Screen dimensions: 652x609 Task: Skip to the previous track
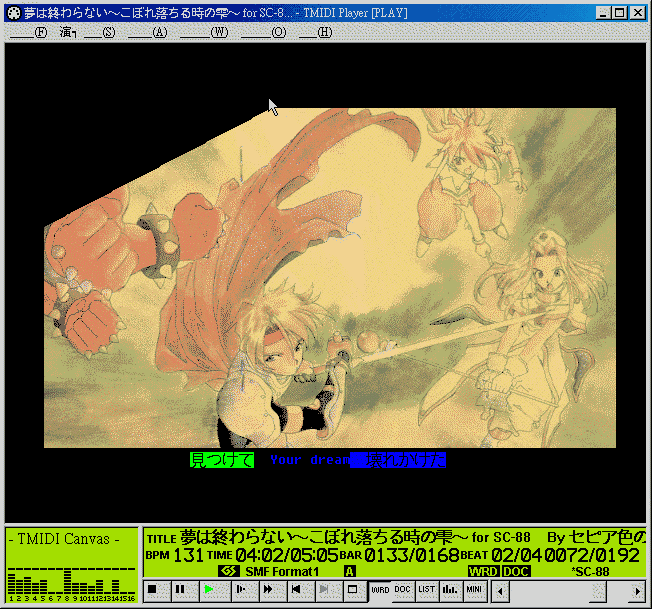[x=297, y=591]
